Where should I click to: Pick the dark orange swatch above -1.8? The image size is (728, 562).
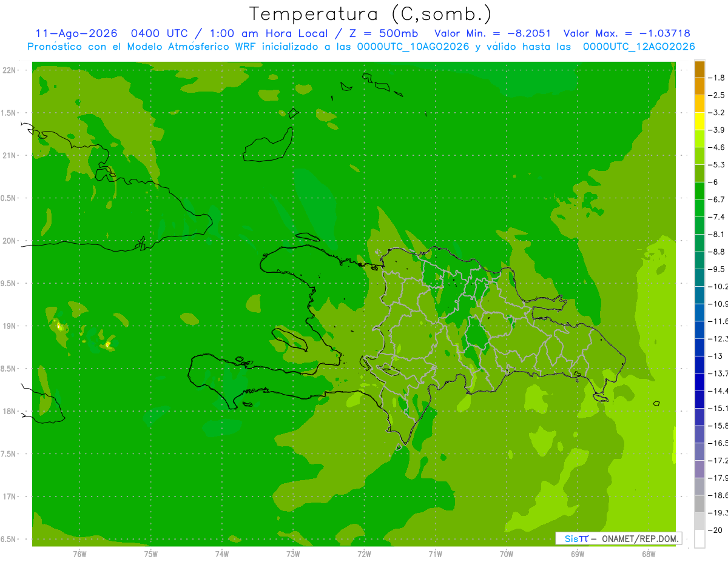click(x=699, y=69)
